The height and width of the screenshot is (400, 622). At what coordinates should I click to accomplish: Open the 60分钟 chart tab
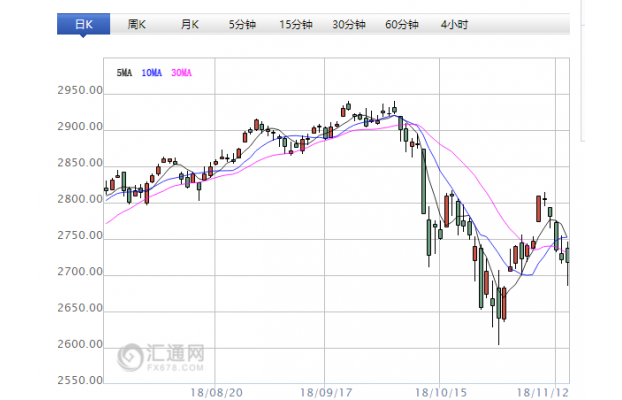click(401, 23)
